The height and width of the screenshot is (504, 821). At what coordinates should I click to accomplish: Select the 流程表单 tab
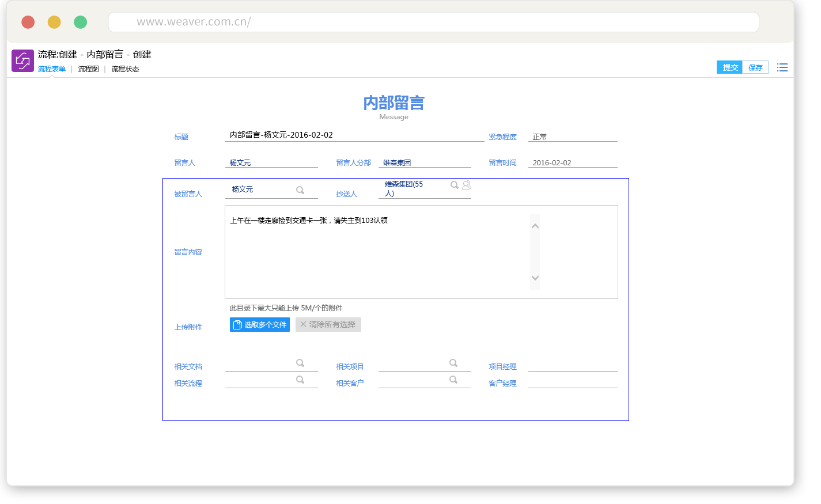click(52, 69)
